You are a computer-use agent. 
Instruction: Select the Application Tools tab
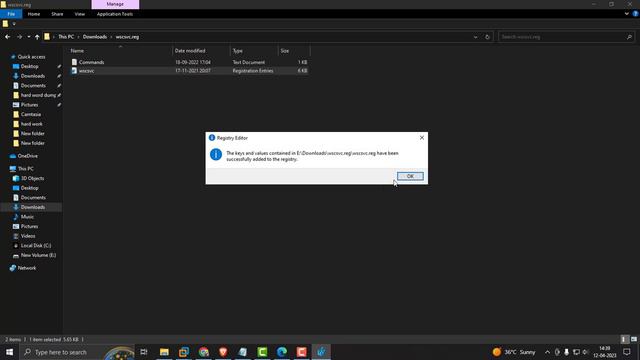click(x=115, y=14)
